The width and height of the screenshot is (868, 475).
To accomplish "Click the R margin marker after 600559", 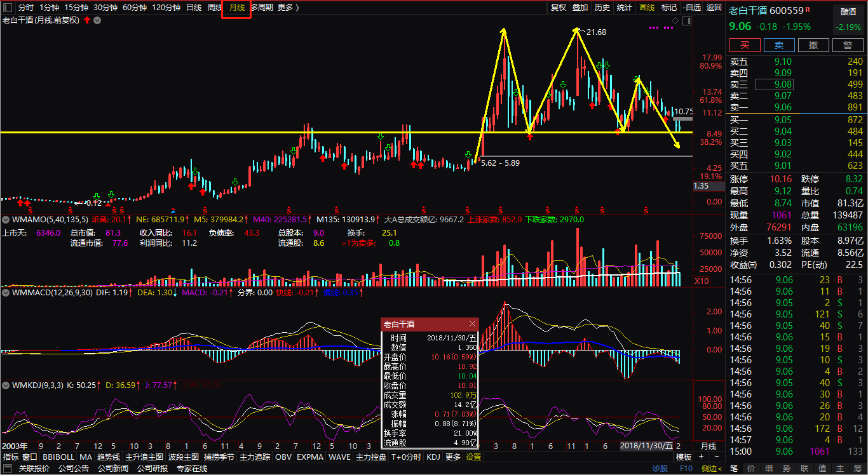I will [x=808, y=9].
